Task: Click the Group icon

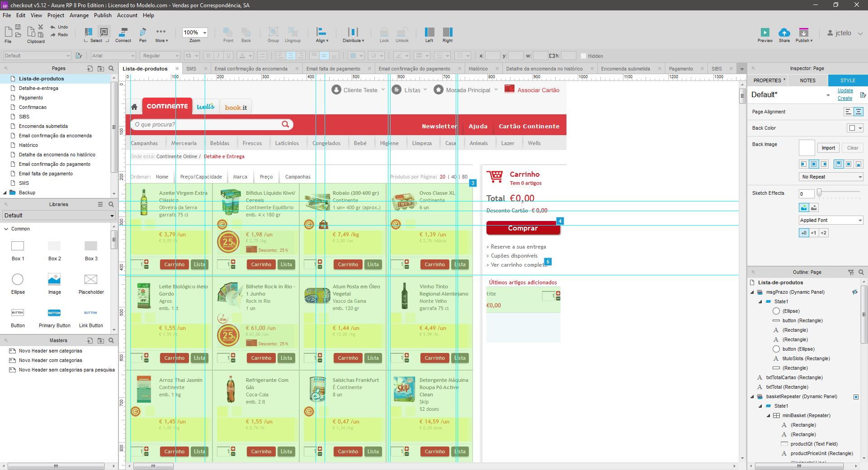Action: click(273, 35)
